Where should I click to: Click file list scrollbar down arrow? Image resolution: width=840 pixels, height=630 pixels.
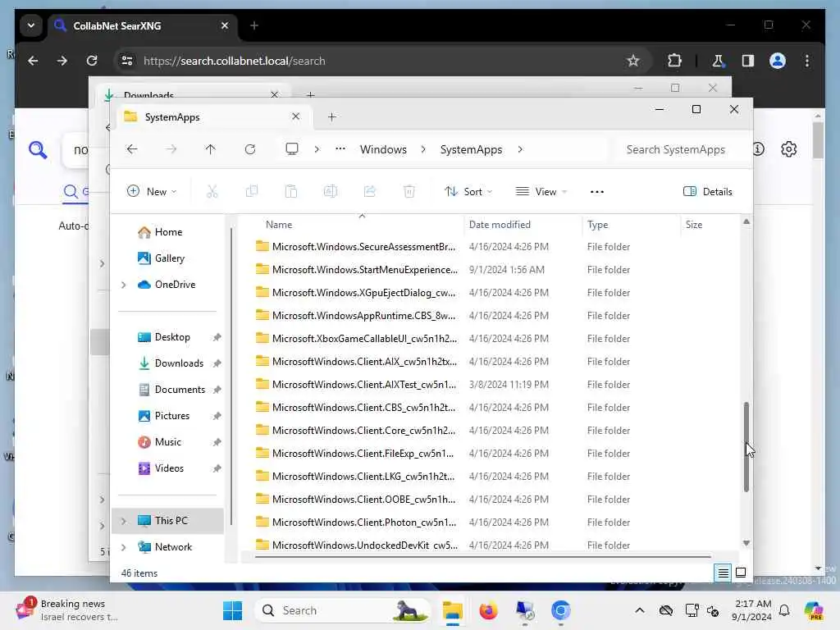[x=746, y=543]
